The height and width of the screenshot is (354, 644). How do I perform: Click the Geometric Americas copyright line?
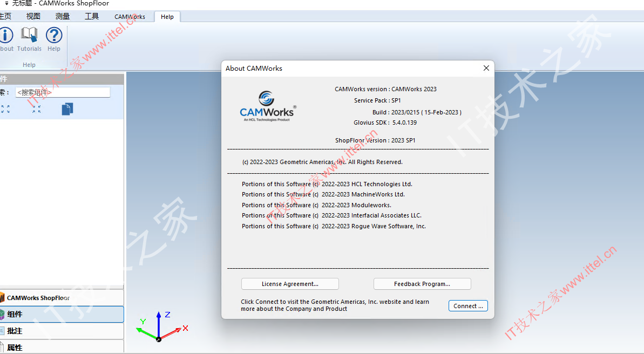coord(322,162)
